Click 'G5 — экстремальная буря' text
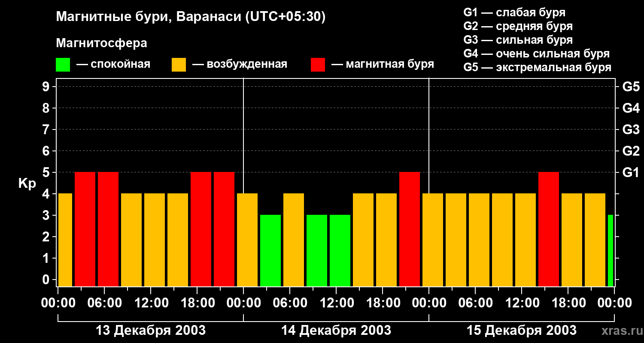The height and width of the screenshot is (343, 644). [x=538, y=68]
